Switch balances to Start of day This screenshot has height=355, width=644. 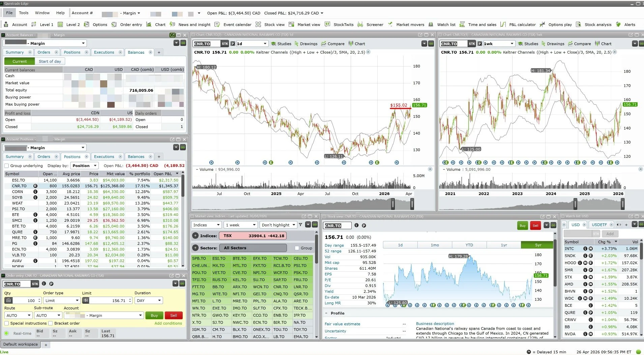[x=50, y=61]
